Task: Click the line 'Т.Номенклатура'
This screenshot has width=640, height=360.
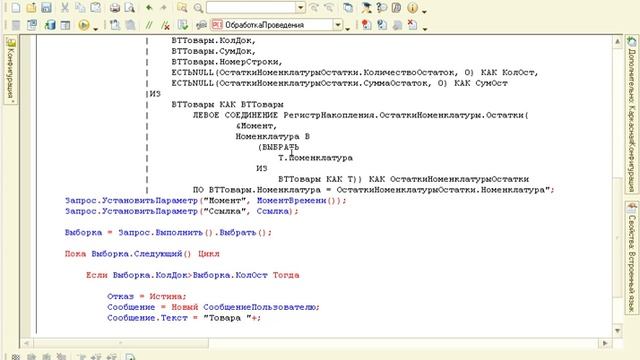Action: [315, 158]
